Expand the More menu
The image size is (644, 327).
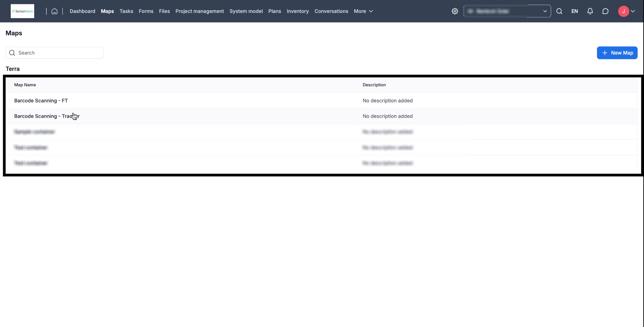(363, 11)
